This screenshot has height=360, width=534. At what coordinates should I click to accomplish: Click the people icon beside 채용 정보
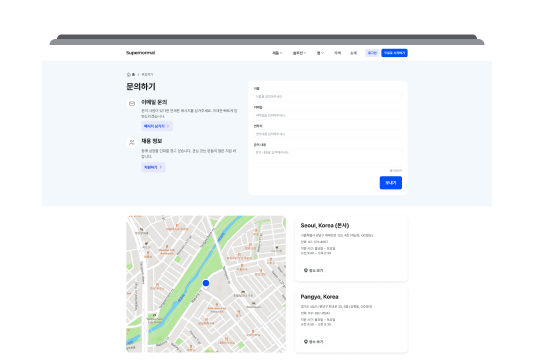132,142
